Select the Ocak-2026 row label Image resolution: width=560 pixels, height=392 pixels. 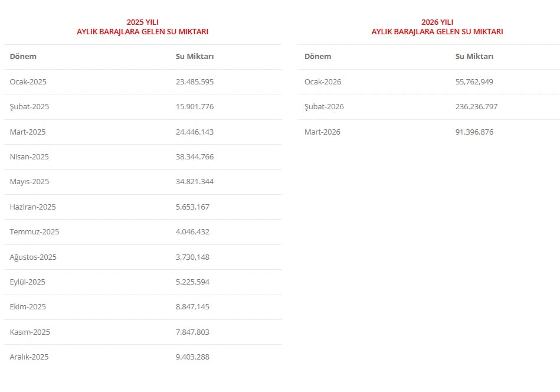(x=322, y=82)
